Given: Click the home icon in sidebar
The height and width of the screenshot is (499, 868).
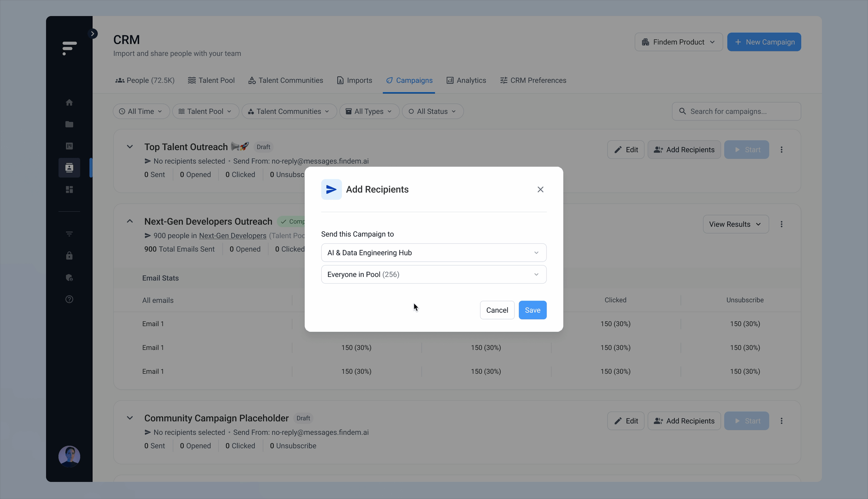Looking at the screenshot, I should [69, 103].
